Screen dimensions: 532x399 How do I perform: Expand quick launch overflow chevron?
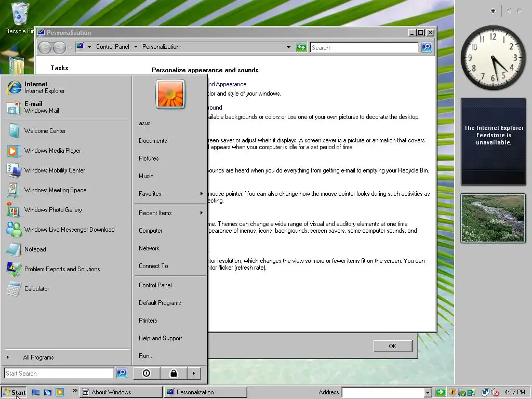75,391
